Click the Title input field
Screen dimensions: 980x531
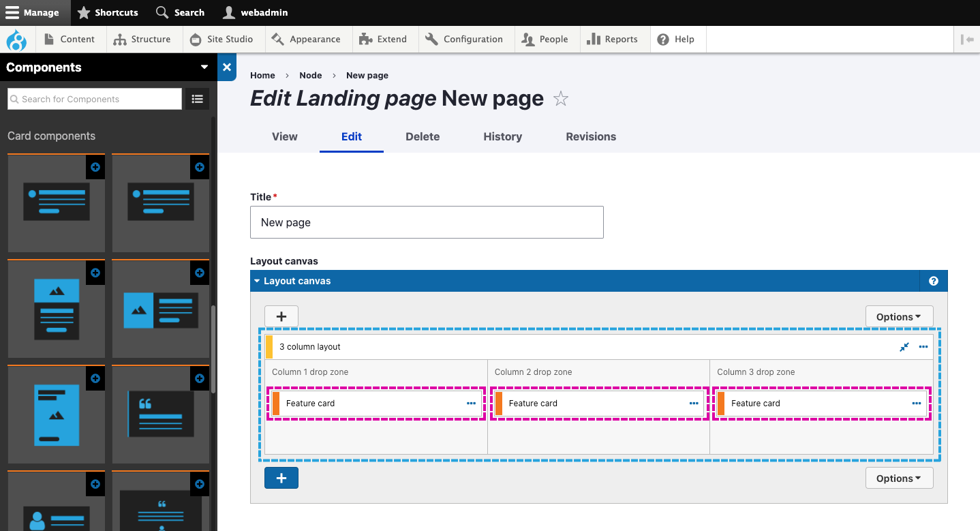point(427,222)
